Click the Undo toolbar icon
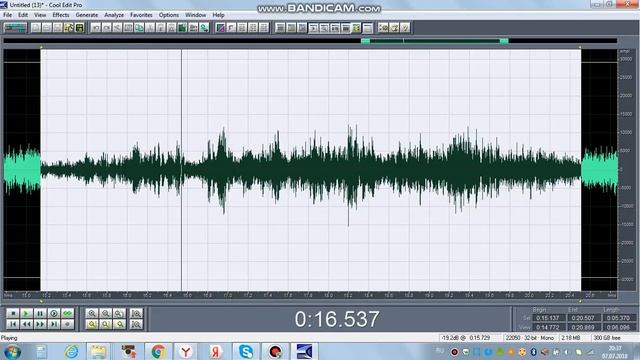Image resolution: width=640 pixels, height=360 pixels. point(96,28)
